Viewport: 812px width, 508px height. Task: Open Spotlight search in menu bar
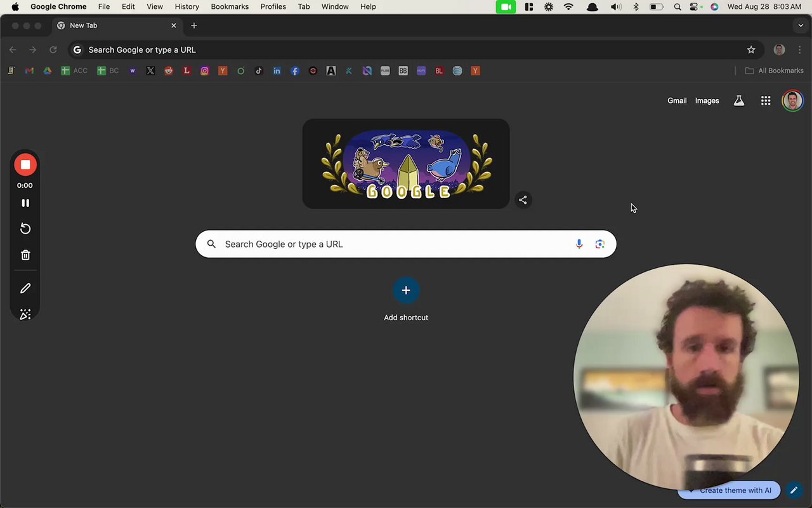[x=678, y=6]
